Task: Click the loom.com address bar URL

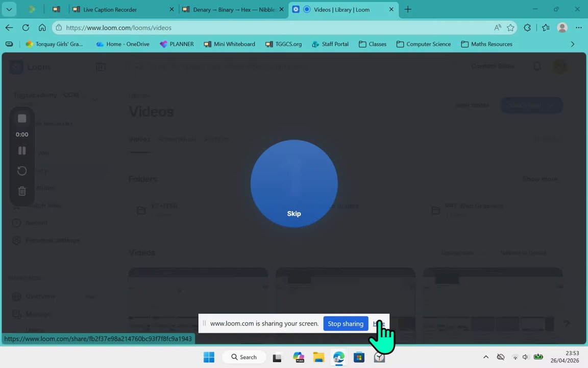Action: 118,28
